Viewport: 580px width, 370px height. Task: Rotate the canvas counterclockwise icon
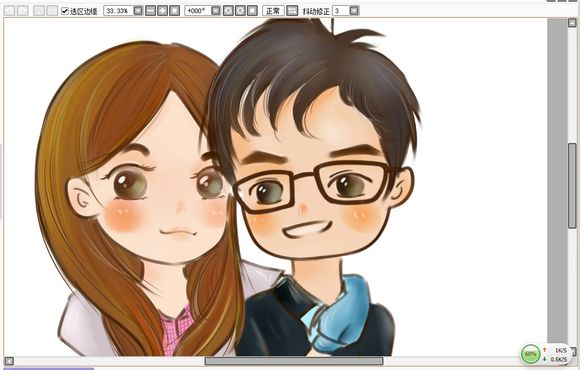point(228,11)
